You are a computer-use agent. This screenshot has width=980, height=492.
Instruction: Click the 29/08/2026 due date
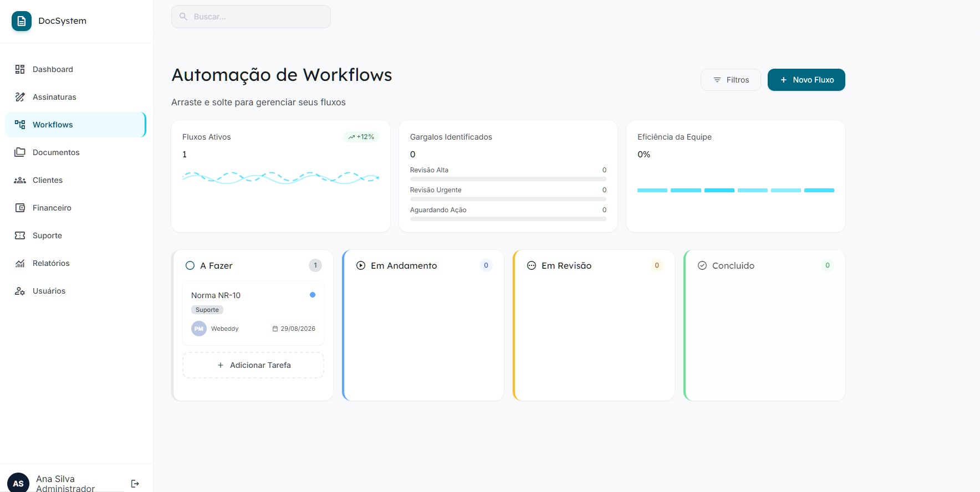(298, 329)
